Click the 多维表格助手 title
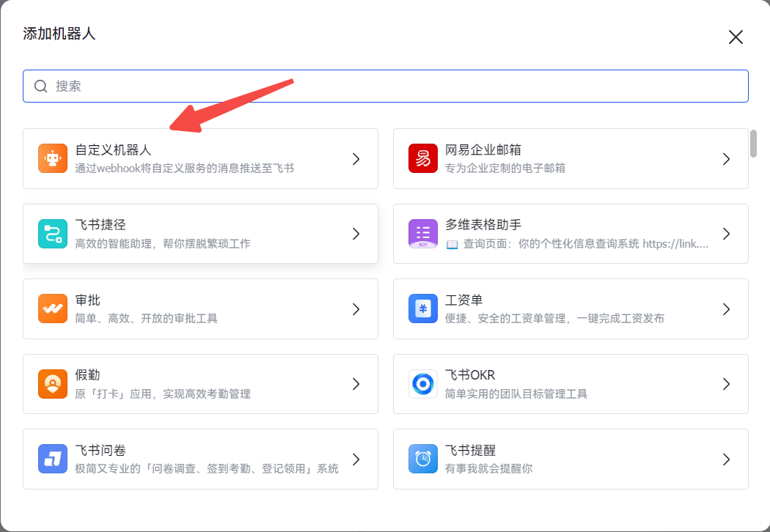Image resolution: width=770 pixels, height=532 pixels. pos(483,225)
